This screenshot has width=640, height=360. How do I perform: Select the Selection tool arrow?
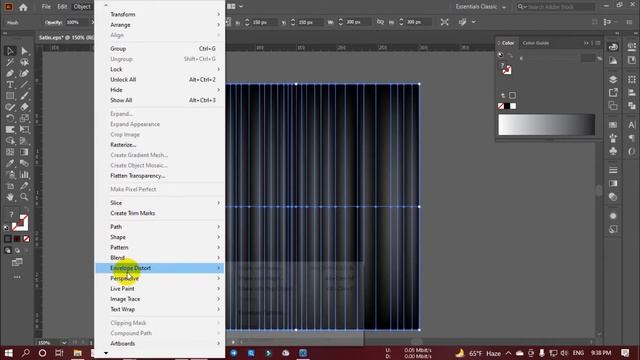click(10, 51)
